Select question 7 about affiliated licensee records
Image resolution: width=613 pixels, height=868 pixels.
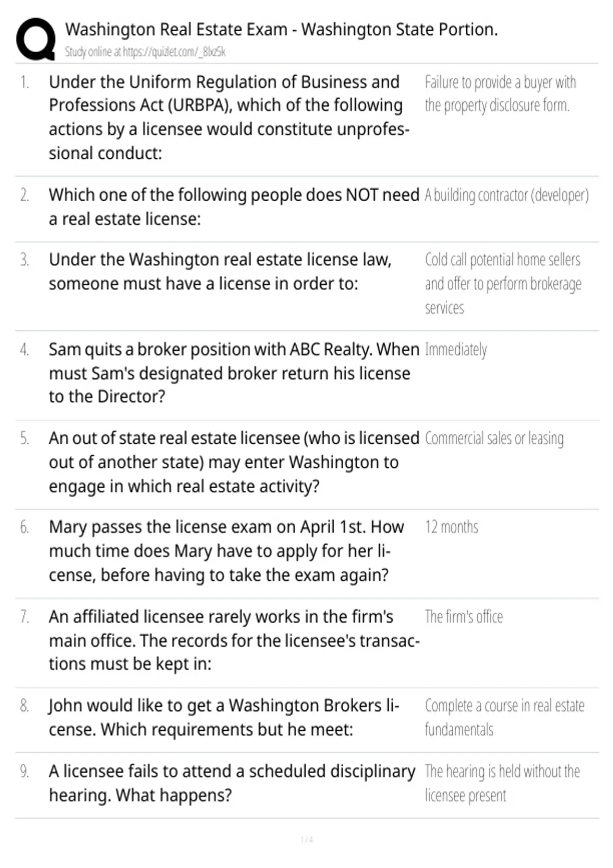pos(234,640)
